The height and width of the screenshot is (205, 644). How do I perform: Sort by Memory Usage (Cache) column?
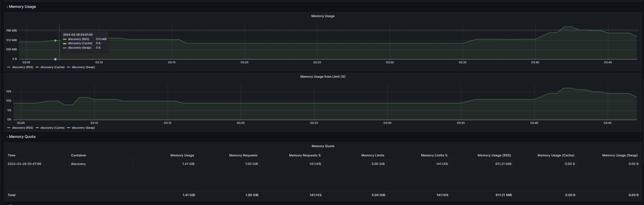(x=556, y=155)
